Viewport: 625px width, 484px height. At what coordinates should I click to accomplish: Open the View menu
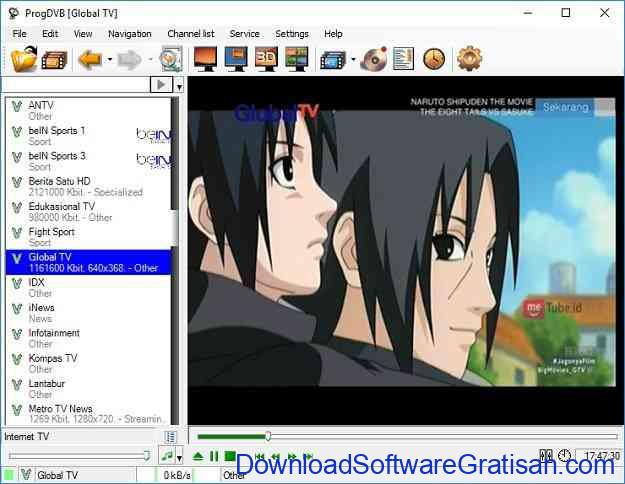pyautogui.click(x=83, y=34)
